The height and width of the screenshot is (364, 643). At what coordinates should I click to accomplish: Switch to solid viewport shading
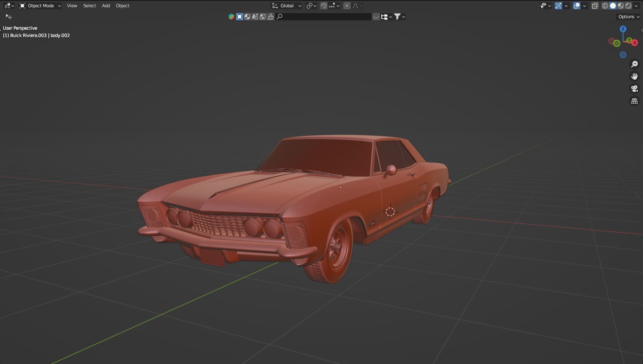(x=613, y=6)
